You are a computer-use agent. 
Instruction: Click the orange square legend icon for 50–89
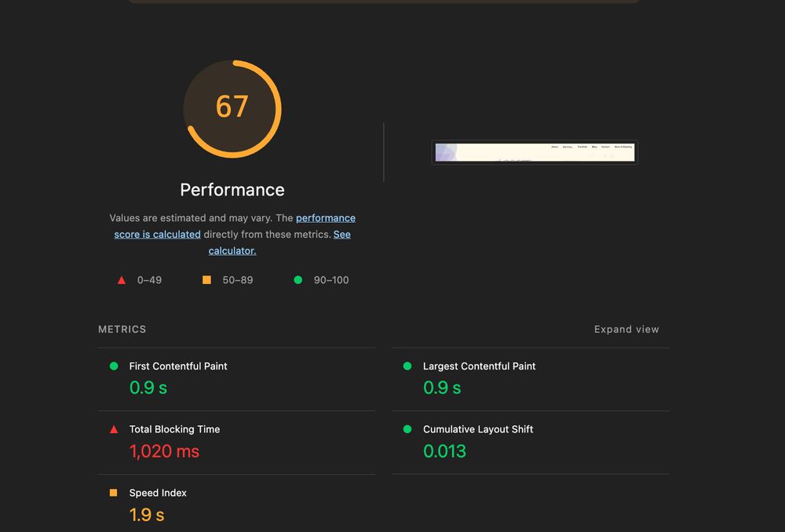(x=207, y=279)
